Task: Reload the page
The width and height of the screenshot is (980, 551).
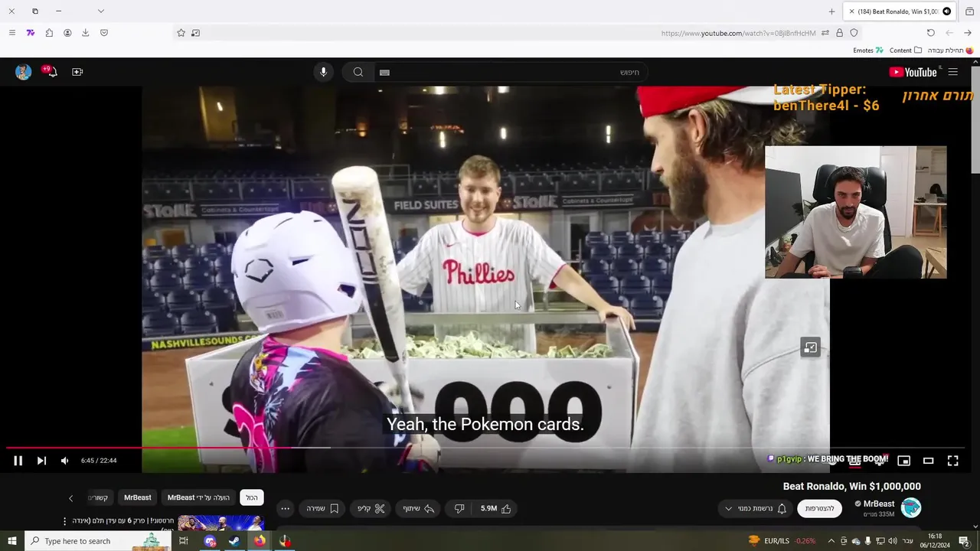Action: pyautogui.click(x=930, y=33)
